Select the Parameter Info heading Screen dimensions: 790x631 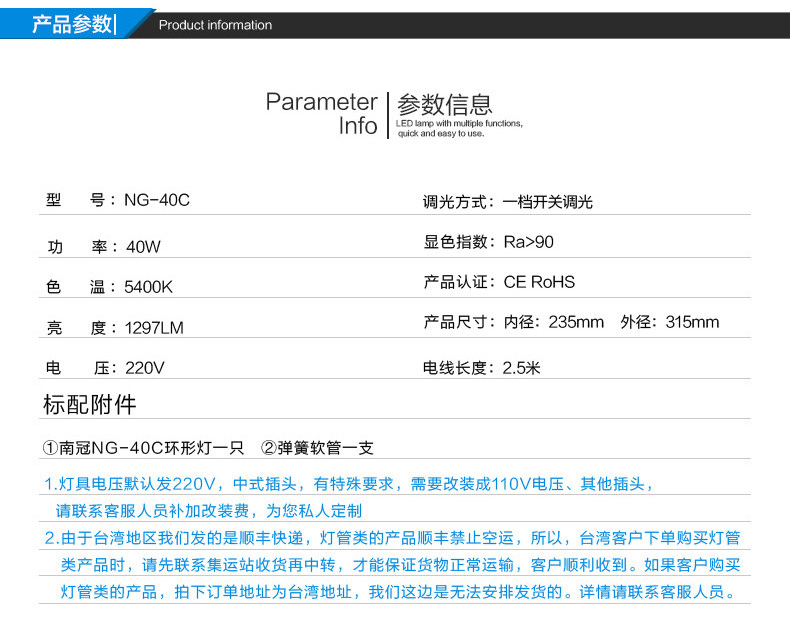321,114
